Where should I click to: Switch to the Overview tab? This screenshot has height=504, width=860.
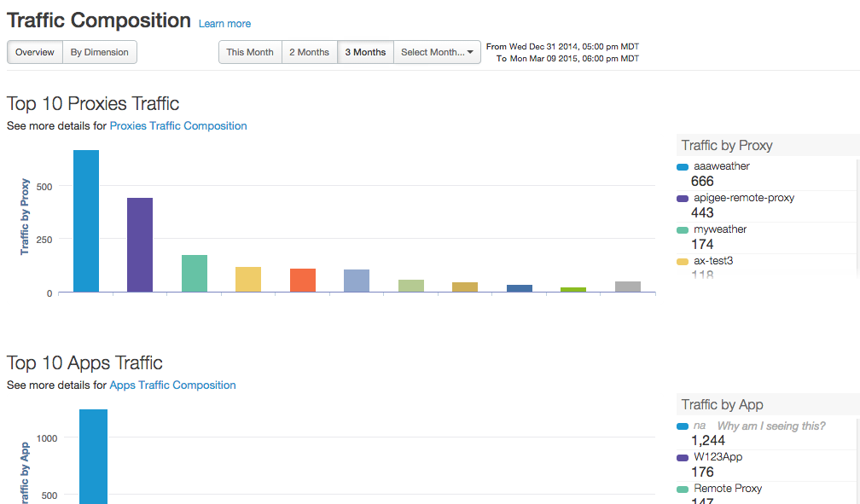point(35,52)
